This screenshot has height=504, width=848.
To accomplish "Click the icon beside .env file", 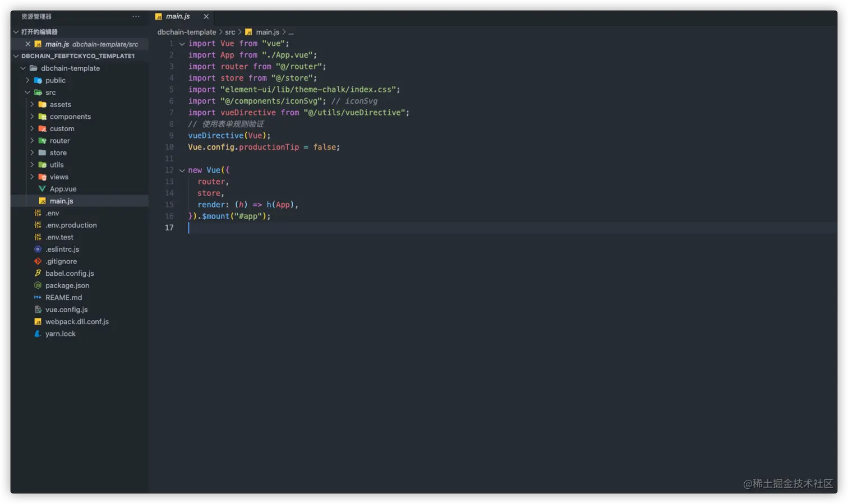I will (x=38, y=213).
